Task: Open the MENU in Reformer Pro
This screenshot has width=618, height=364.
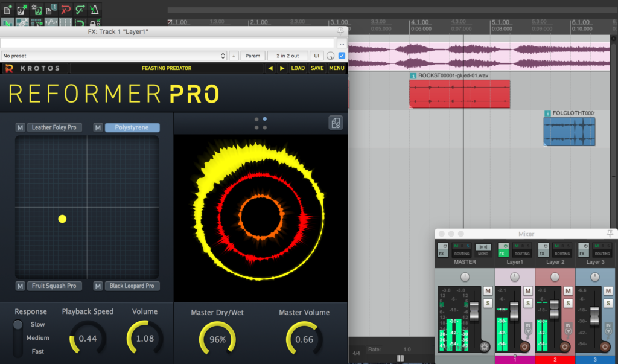Action: 336,68
